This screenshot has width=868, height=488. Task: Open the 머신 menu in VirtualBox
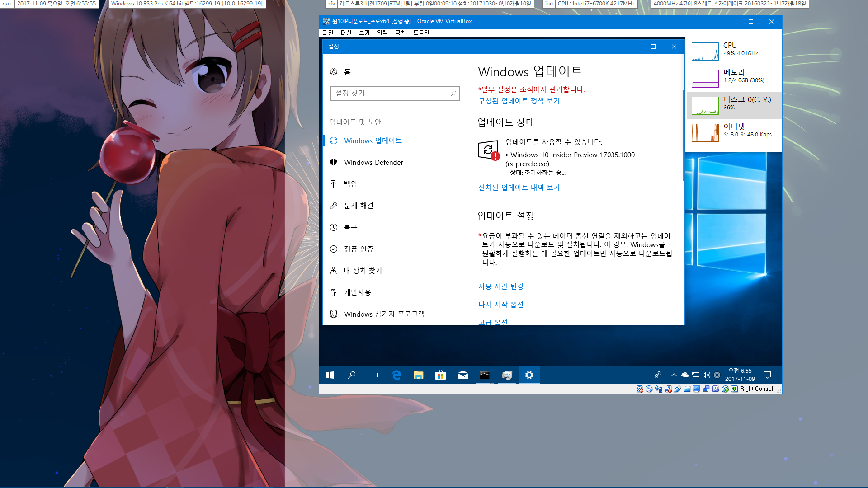346,33
